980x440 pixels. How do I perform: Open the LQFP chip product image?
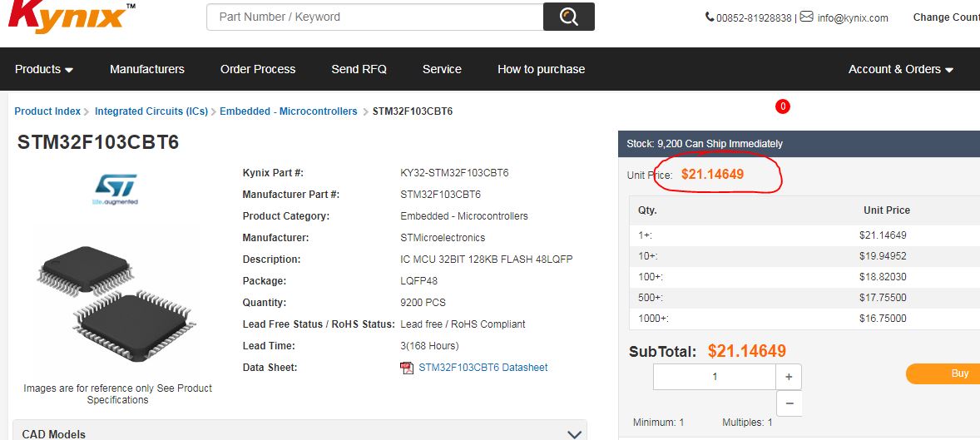pos(116,304)
